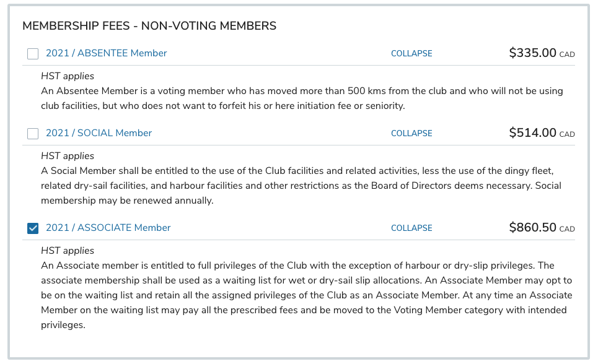Click the $860.50 Associate fee amount
Viewport: 598px width, 364px height.
(x=532, y=228)
